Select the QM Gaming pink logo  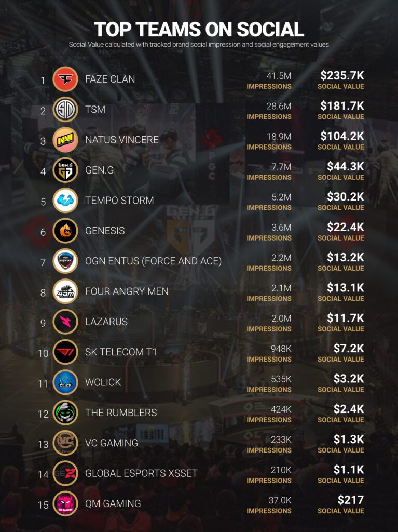(65, 503)
